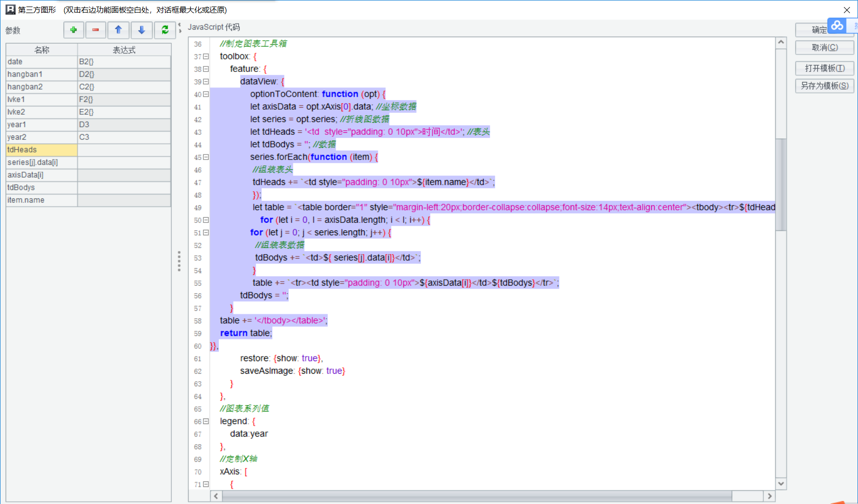Screen dimensions: 858x504
Task: Click the 打开模板 open template button
Action: pos(824,68)
